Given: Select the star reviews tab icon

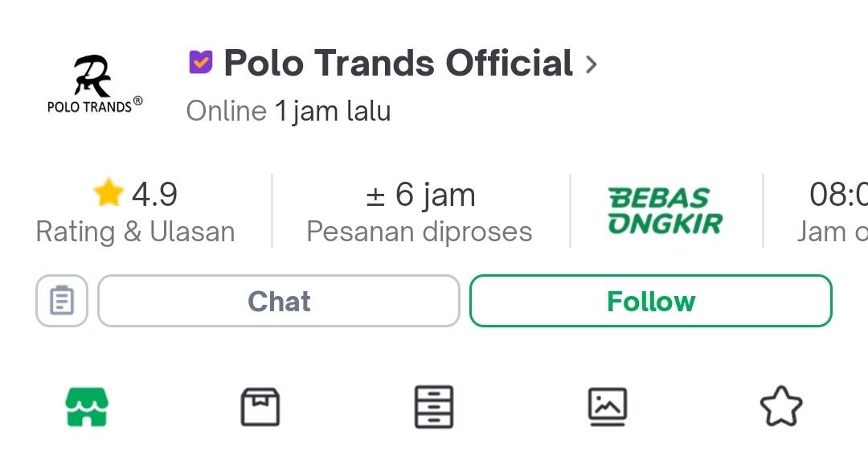Looking at the screenshot, I should 780,407.
